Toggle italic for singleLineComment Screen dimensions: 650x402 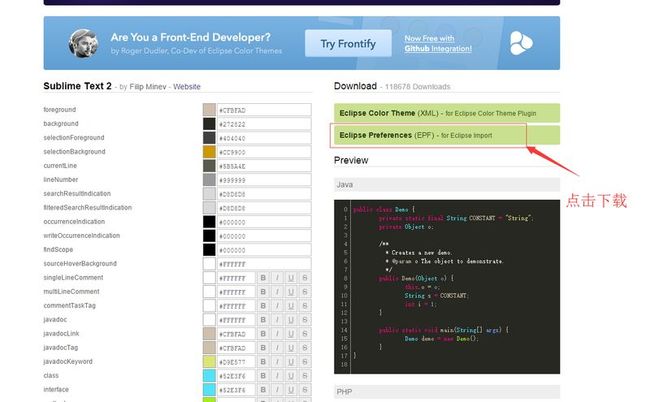pos(277,278)
